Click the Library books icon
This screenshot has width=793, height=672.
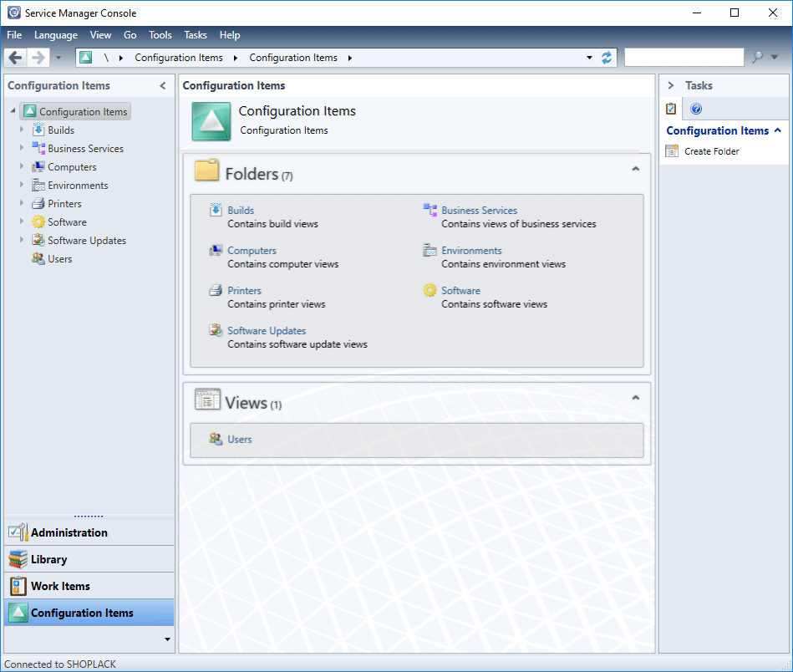pyautogui.click(x=18, y=559)
